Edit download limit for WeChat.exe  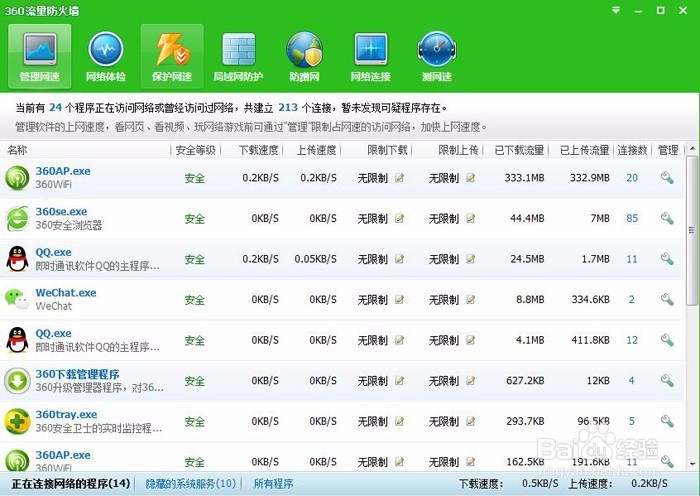pos(400,300)
